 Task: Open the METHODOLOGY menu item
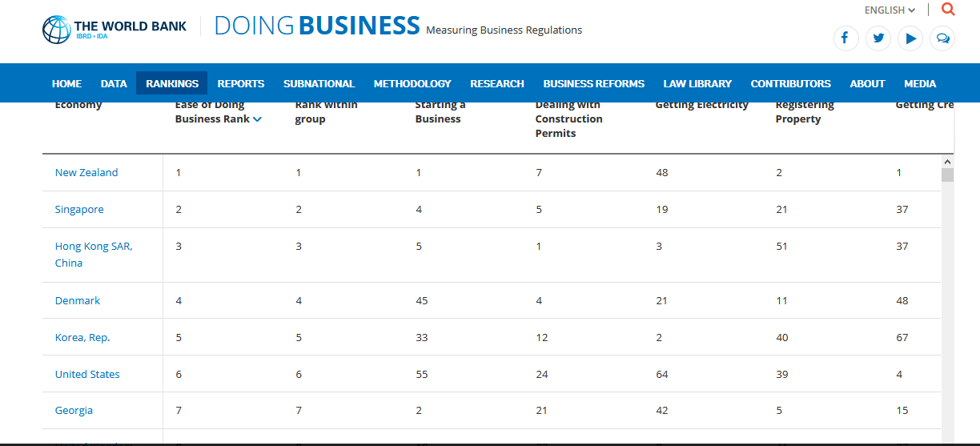click(412, 83)
